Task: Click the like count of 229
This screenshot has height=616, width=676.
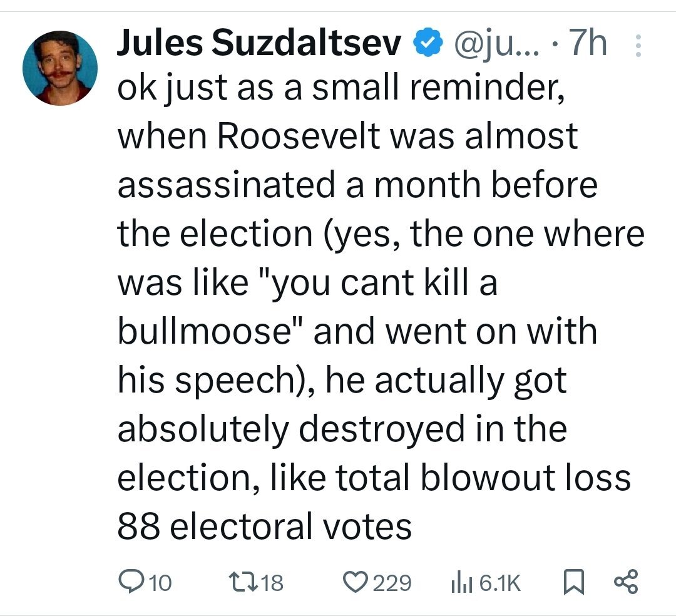Action: click(393, 583)
